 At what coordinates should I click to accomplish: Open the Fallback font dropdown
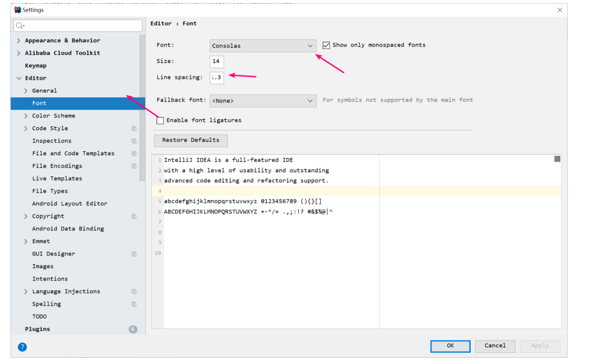[x=263, y=101]
